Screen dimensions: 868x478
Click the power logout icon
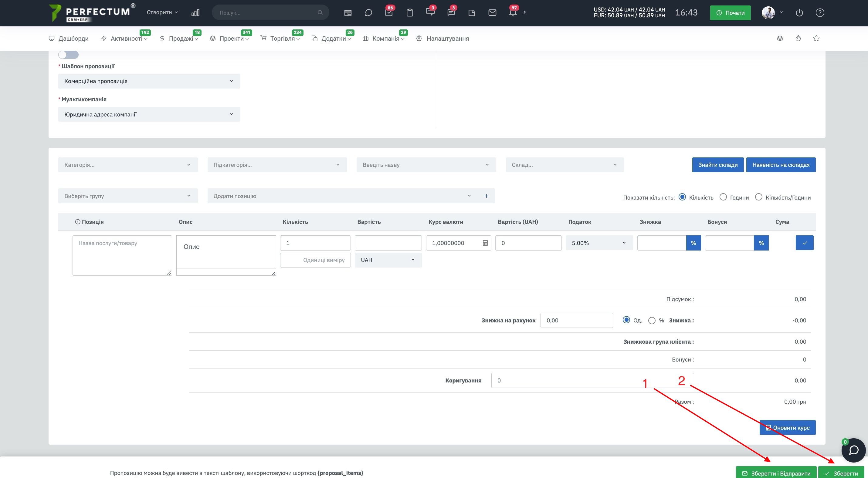(799, 13)
